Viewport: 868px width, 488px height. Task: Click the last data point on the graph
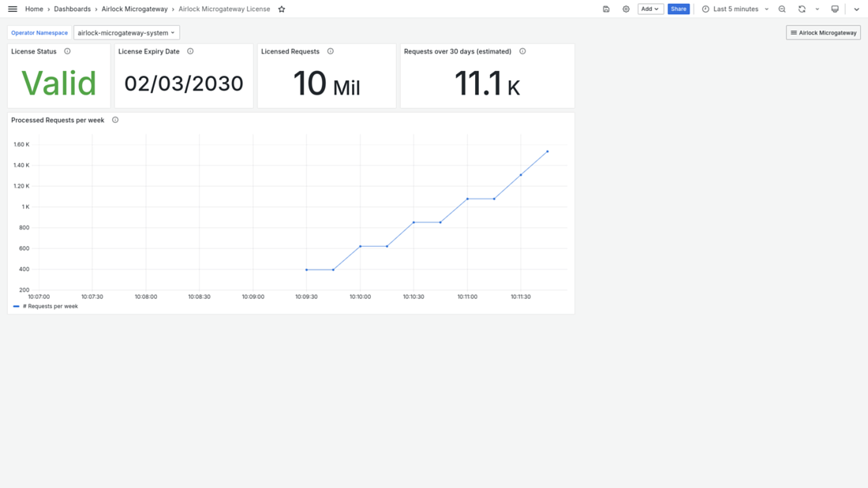click(548, 151)
